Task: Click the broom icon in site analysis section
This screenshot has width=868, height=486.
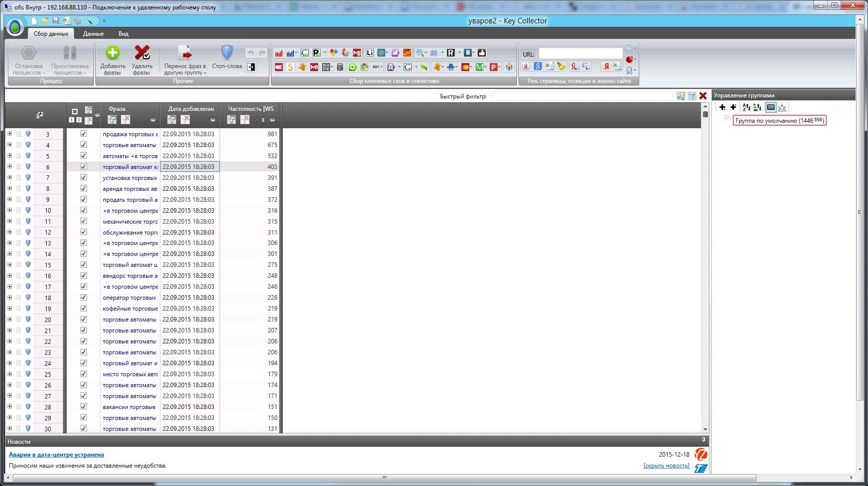Action: [561, 67]
